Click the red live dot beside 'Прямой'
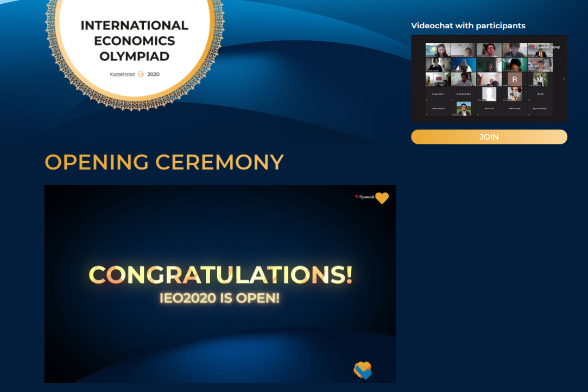 pyautogui.click(x=356, y=197)
